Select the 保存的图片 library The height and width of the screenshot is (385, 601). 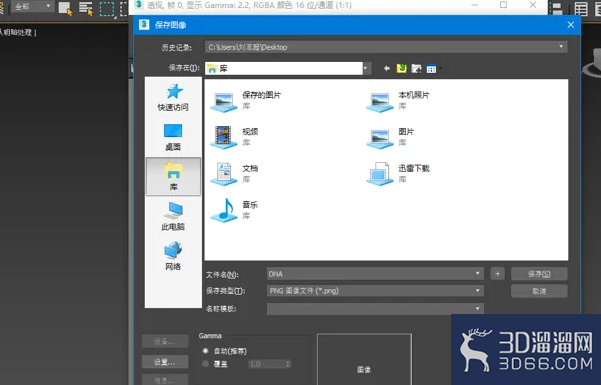246,101
